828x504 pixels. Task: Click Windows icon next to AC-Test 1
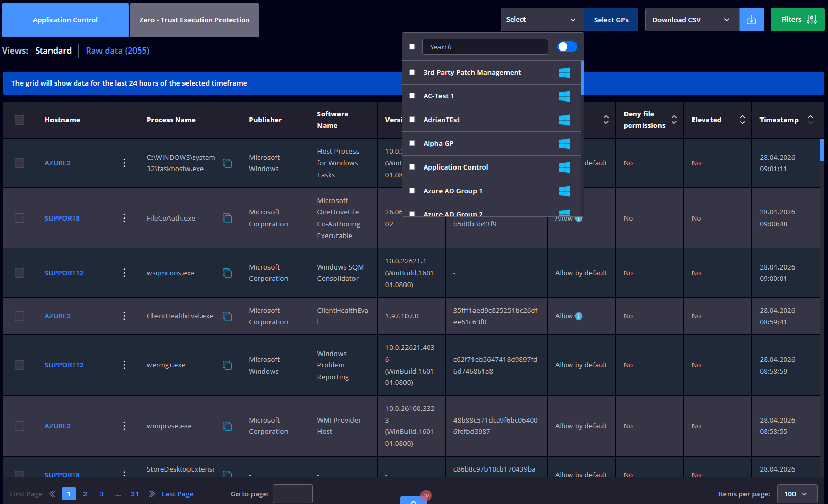click(x=565, y=96)
